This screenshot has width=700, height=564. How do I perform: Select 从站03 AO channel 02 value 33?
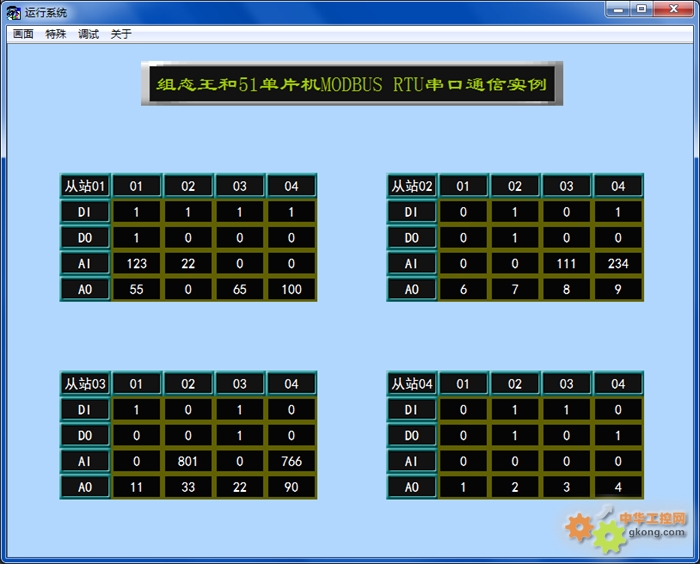pyautogui.click(x=188, y=487)
